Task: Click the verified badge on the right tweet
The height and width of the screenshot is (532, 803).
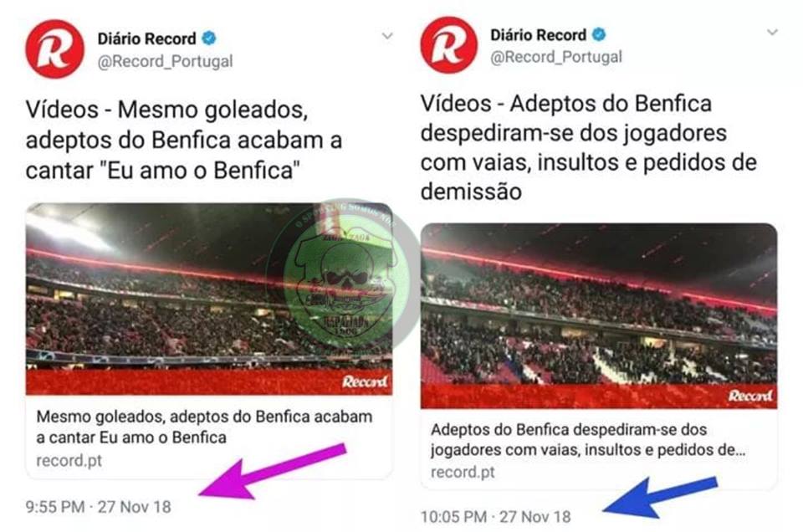Action: pyautogui.click(x=599, y=34)
